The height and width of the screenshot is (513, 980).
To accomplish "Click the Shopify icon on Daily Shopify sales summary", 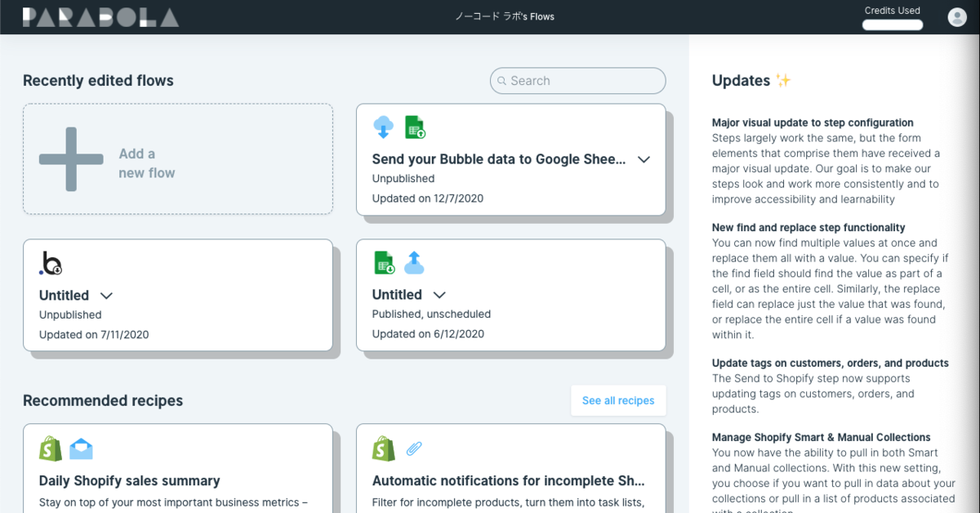I will coord(51,448).
